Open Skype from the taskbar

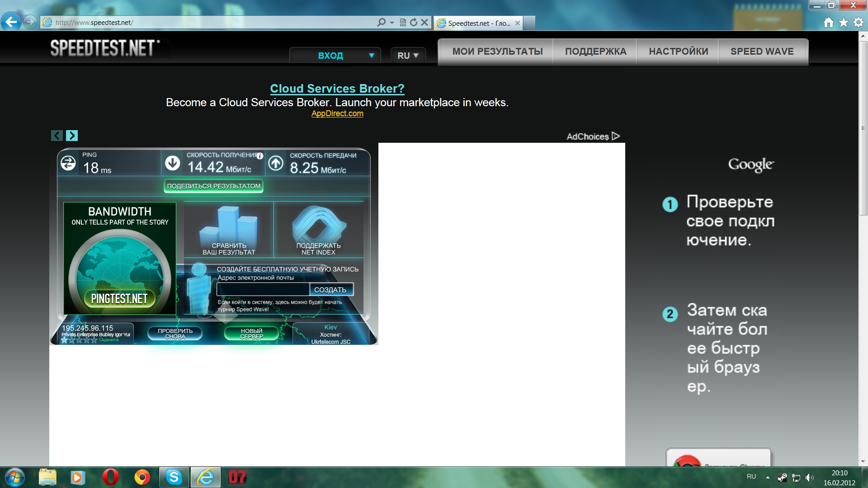point(174,477)
